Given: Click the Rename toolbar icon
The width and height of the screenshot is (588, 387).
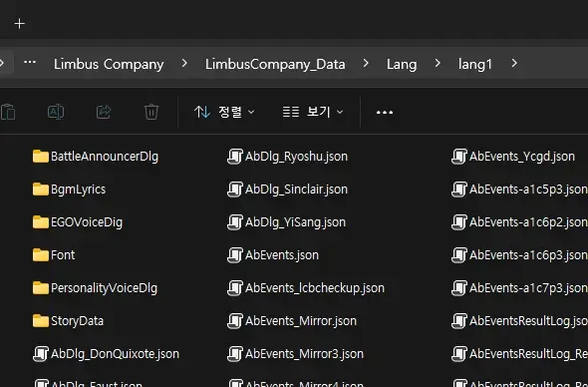Looking at the screenshot, I should [x=56, y=112].
